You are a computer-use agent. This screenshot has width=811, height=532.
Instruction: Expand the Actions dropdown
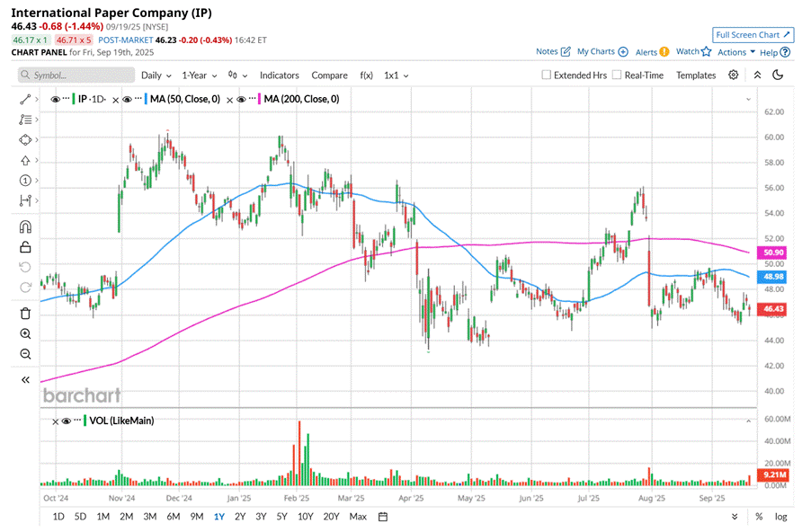pos(736,52)
